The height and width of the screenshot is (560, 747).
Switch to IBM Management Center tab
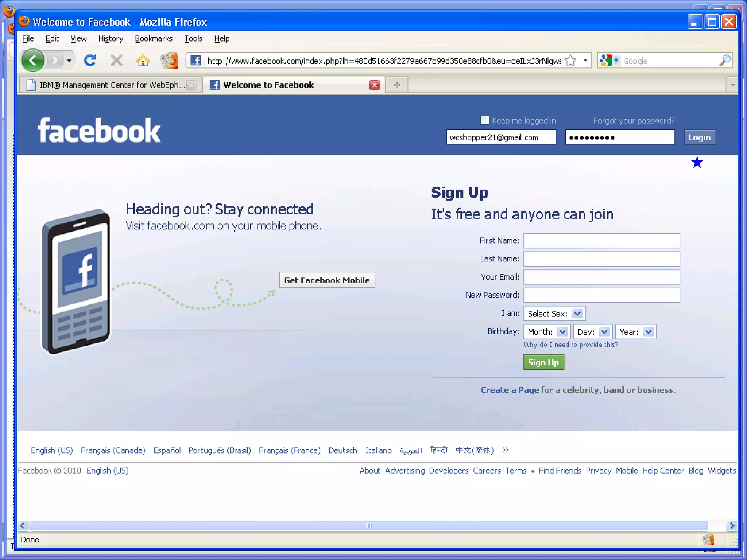click(109, 85)
